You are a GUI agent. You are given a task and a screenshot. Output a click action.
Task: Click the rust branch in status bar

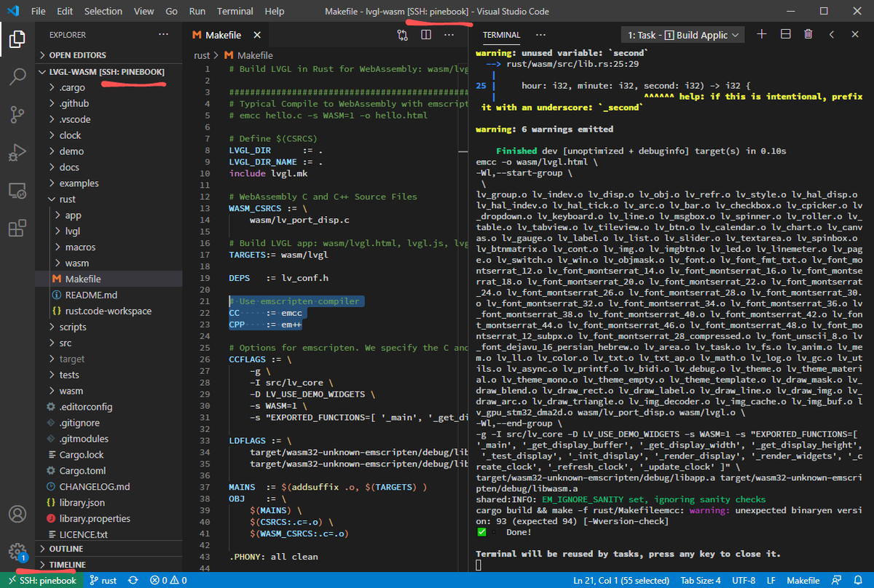[103, 580]
